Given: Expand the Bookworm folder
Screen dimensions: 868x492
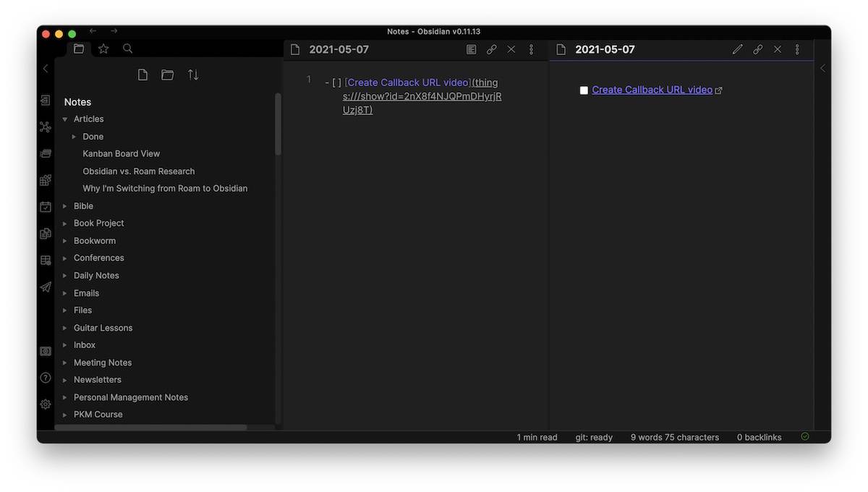Looking at the screenshot, I should 65,241.
